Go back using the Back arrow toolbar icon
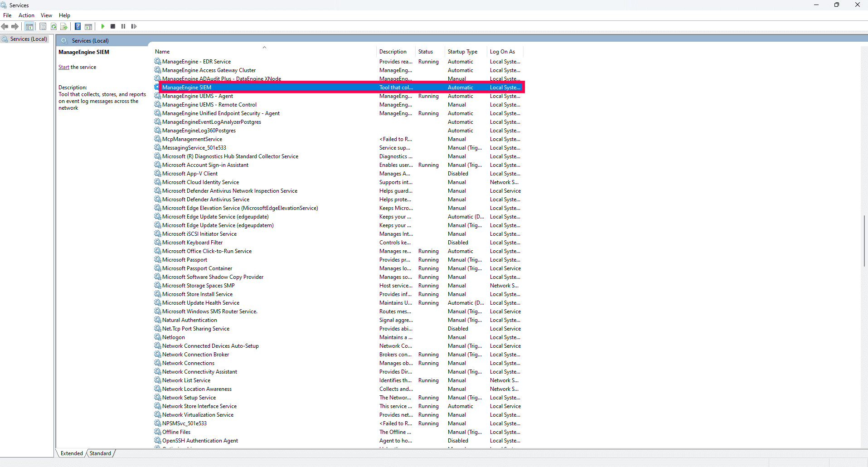This screenshot has width=868, height=467. click(x=5, y=26)
